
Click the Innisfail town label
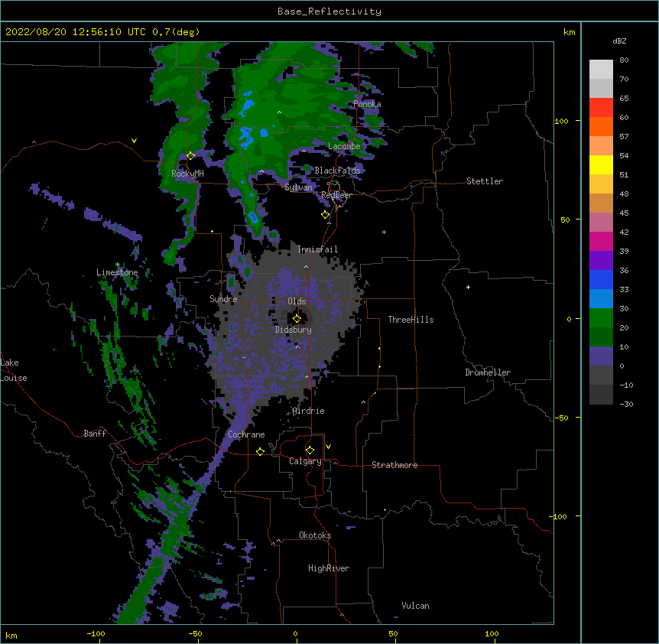[x=318, y=249]
